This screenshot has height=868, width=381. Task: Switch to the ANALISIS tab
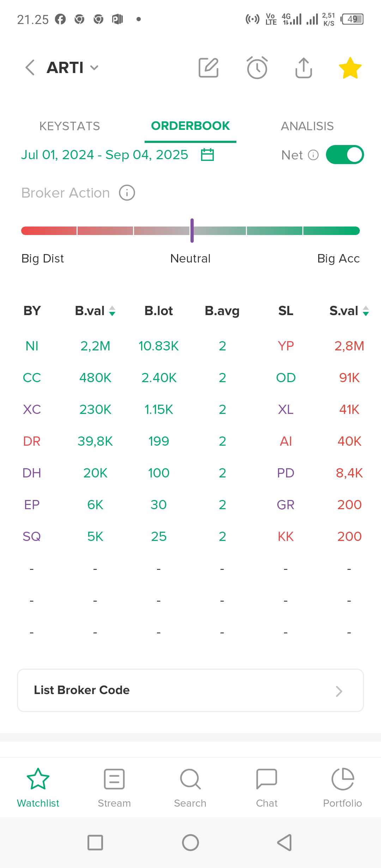(307, 126)
